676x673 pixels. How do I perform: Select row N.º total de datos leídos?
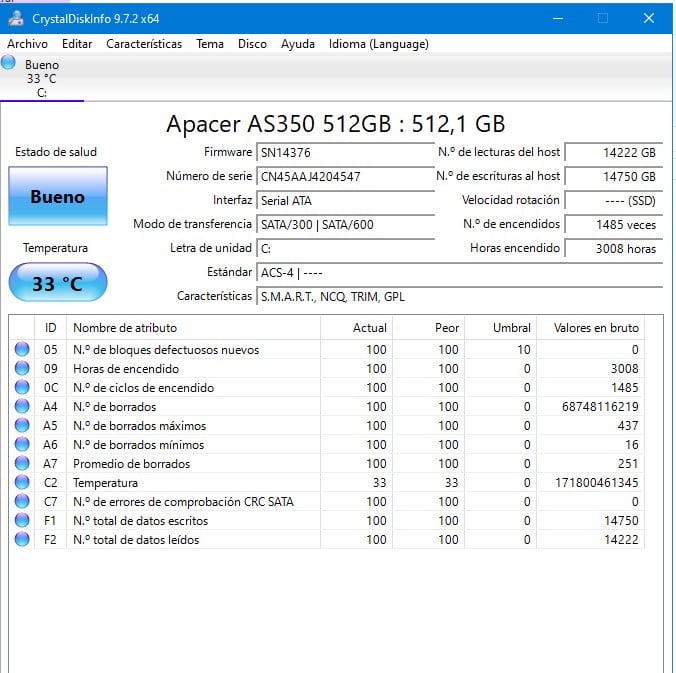point(327,539)
